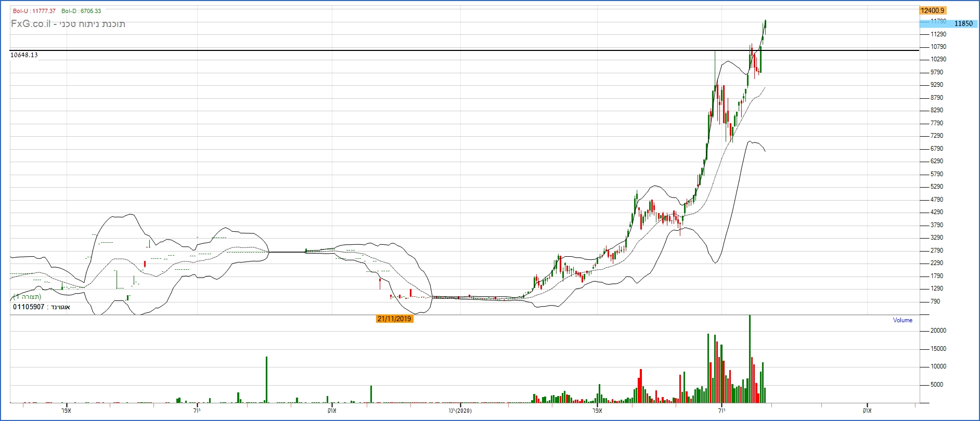Click the Bol-D 6705.33 indicator label
This screenshot has height=421, width=980.
[81, 11]
